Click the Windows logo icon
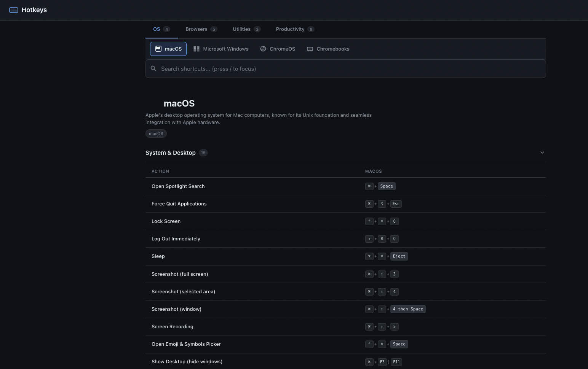The height and width of the screenshot is (369, 588). click(x=197, y=49)
